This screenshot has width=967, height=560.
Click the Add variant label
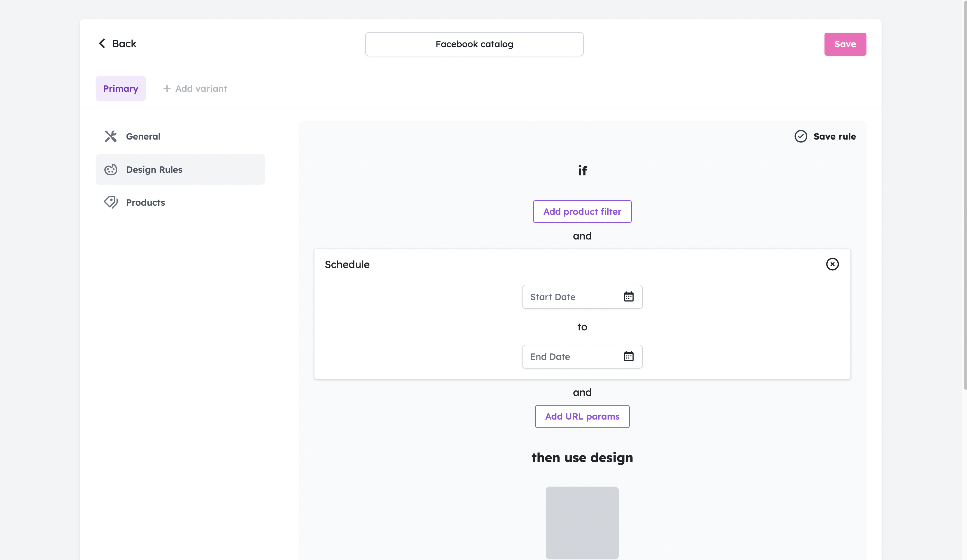[x=201, y=89]
